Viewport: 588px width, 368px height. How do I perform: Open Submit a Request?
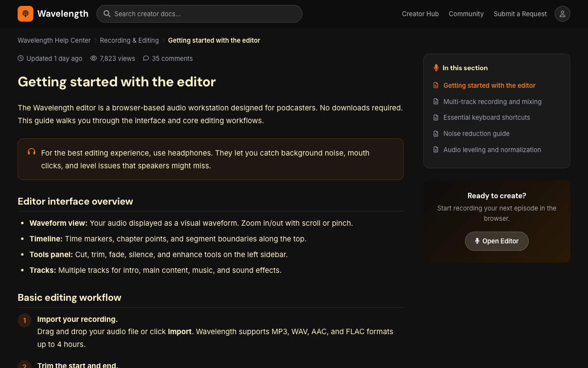520,14
